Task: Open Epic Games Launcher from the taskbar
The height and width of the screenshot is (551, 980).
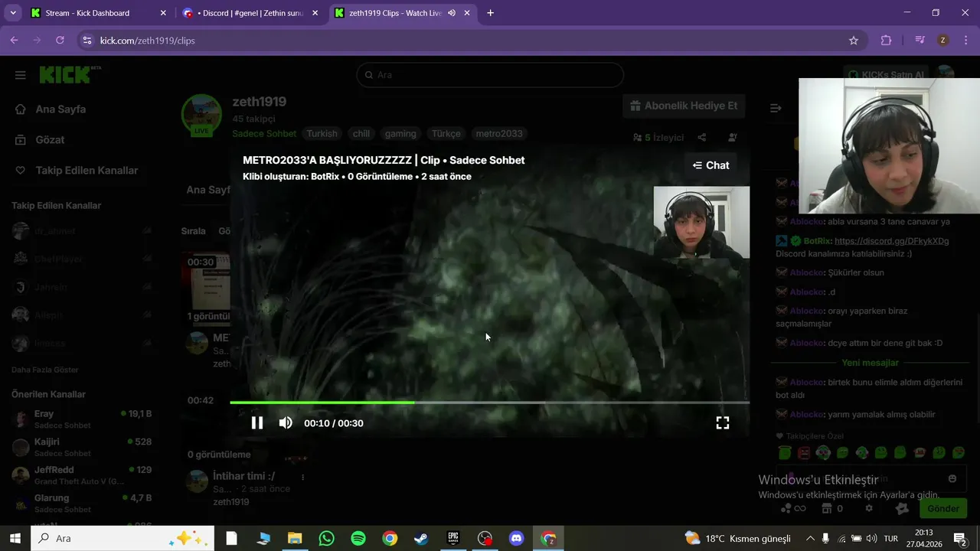Action: pyautogui.click(x=453, y=538)
